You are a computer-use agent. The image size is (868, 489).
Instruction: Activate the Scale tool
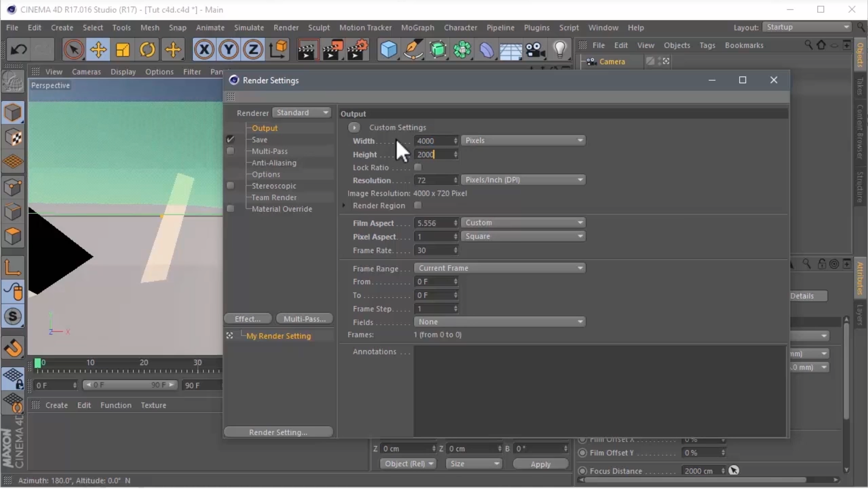click(x=123, y=50)
